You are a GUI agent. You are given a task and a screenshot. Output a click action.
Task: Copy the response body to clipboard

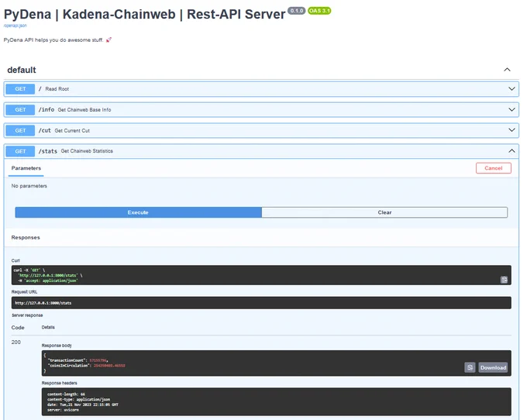pyautogui.click(x=470, y=367)
